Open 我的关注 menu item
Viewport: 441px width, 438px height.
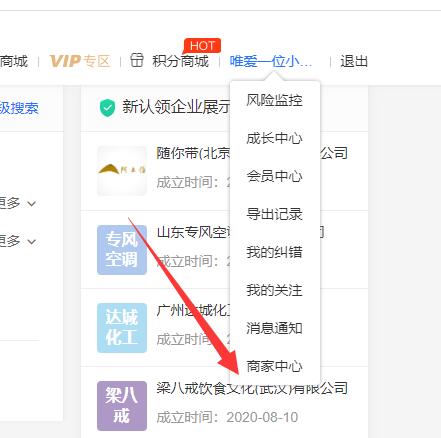[275, 290]
